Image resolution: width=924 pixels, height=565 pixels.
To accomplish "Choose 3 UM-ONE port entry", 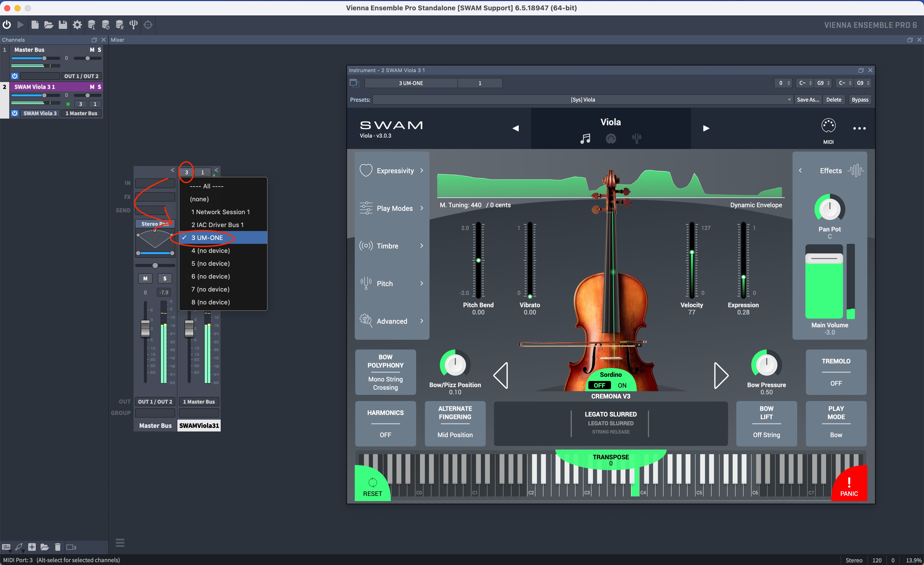I will pyautogui.click(x=223, y=238).
